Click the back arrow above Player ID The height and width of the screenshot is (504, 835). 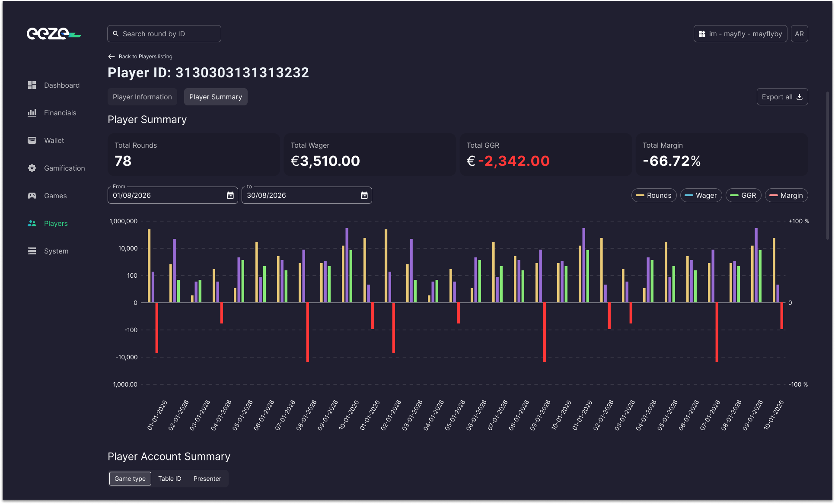pyautogui.click(x=111, y=56)
